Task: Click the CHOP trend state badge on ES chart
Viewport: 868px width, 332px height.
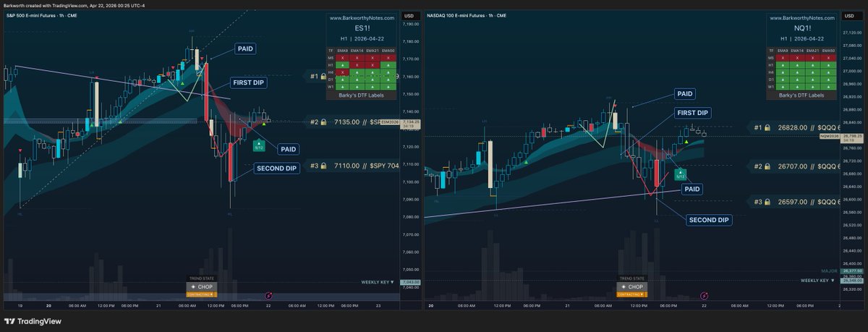Action: tap(201, 286)
